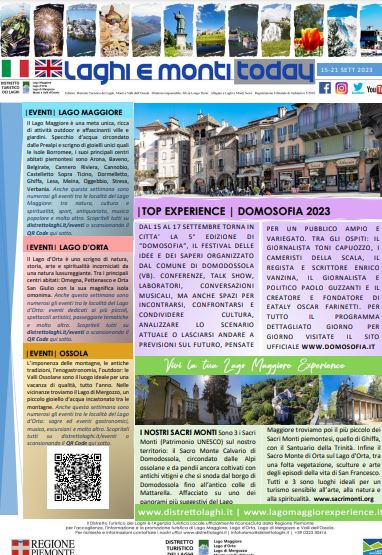The width and height of the screenshot is (382, 555).
Task: Open the YouTube icon in header
Action: pos(375,88)
